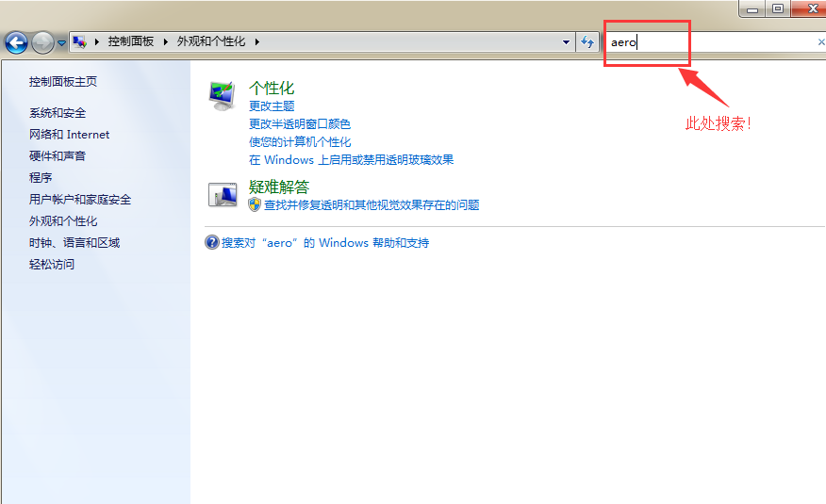Open 程序 category in sidebar
The height and width of the screenshot is (504, 826).
(41, 178)
